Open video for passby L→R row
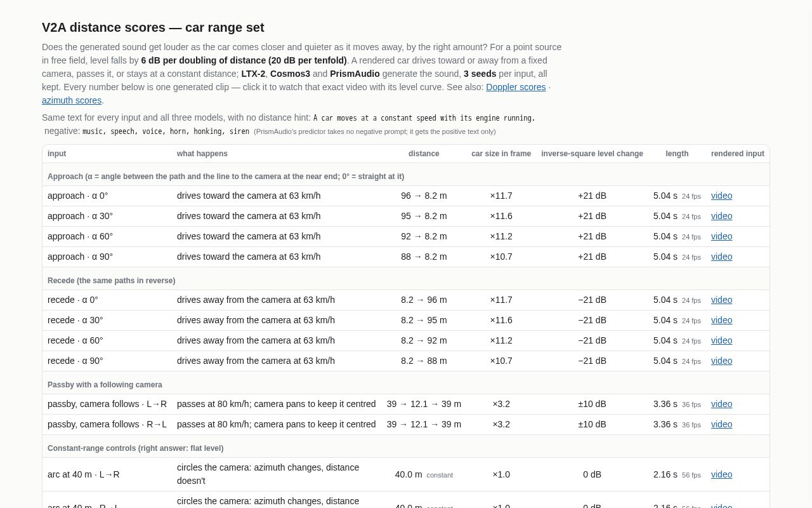This screenshot has height=508, width=812. tap(721, 404)
